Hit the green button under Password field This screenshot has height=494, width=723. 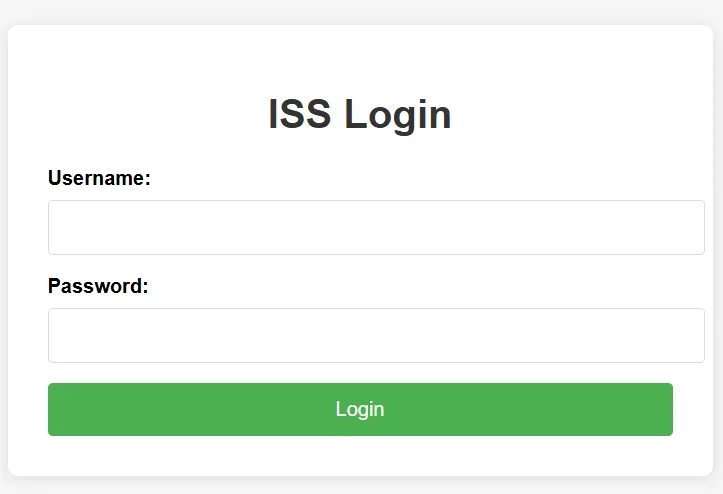click(x=360, y=409)
